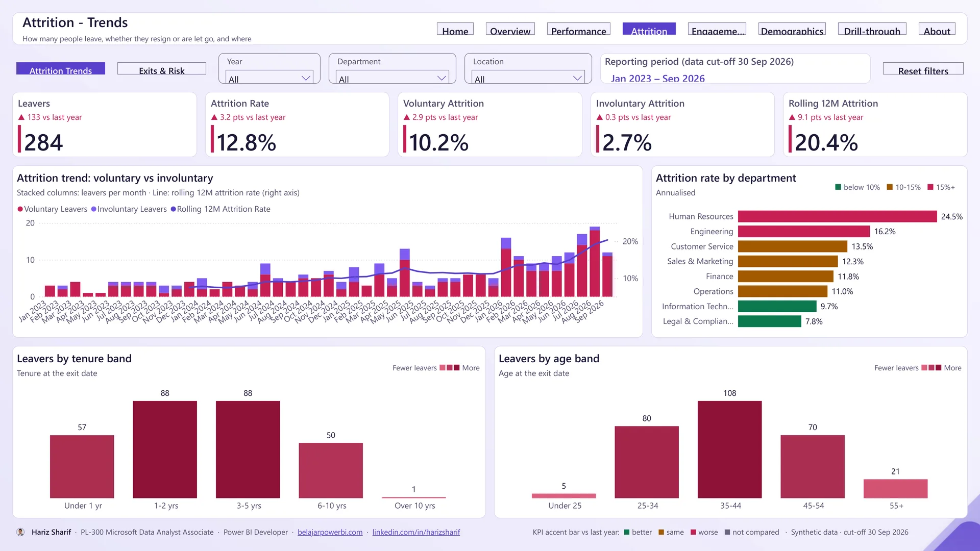980x551 pixels.
Task: Open the Engagement page tab
Action: click(x=717, y=29)
